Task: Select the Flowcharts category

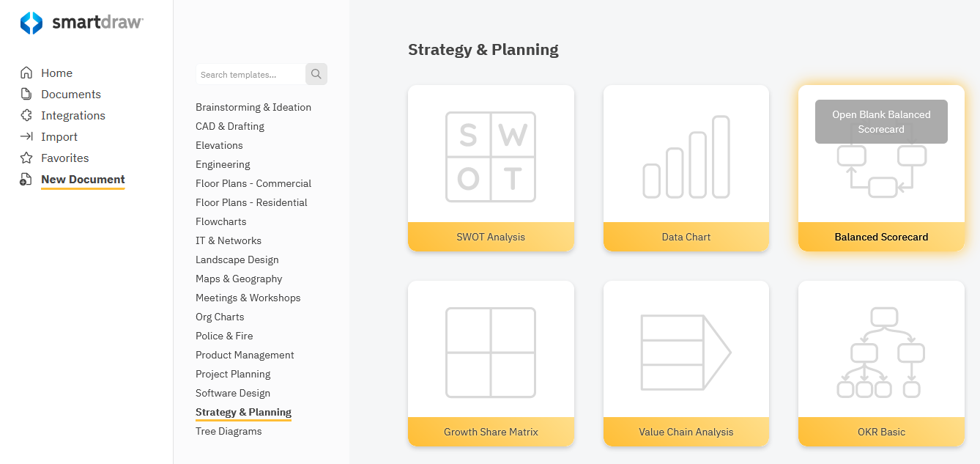Action: (221, 221)
